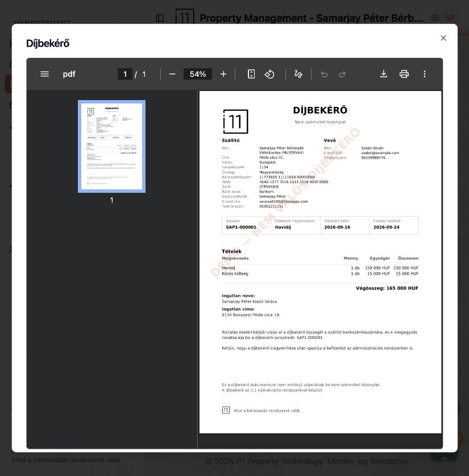Click the undo arrow in PDF toolbar
469x476 pixels.
click(x=324, y=74)
